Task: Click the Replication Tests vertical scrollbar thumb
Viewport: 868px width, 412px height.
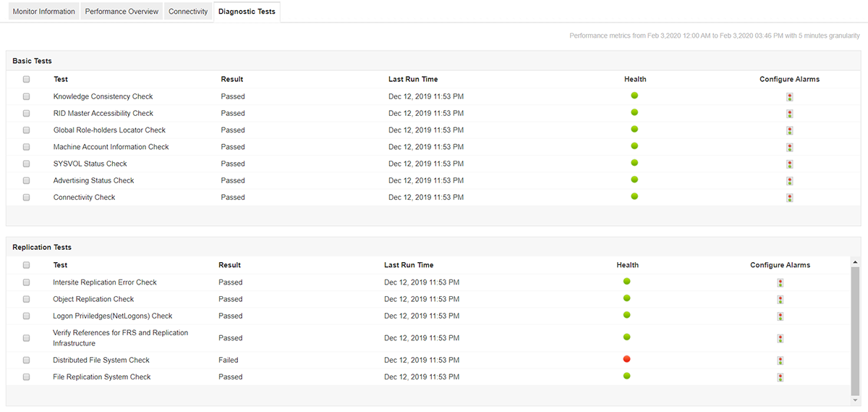Action: pos(855,326)
